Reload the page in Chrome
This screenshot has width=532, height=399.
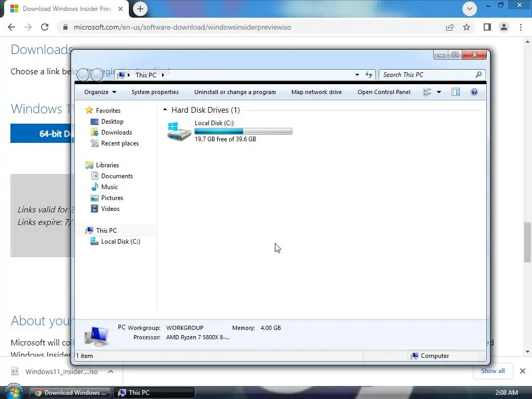(45, 27)
